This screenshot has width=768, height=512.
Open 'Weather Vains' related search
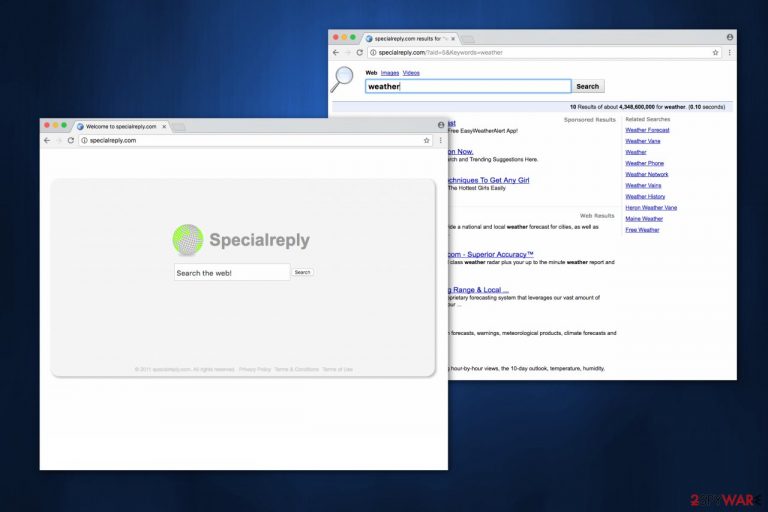(643, 186)
